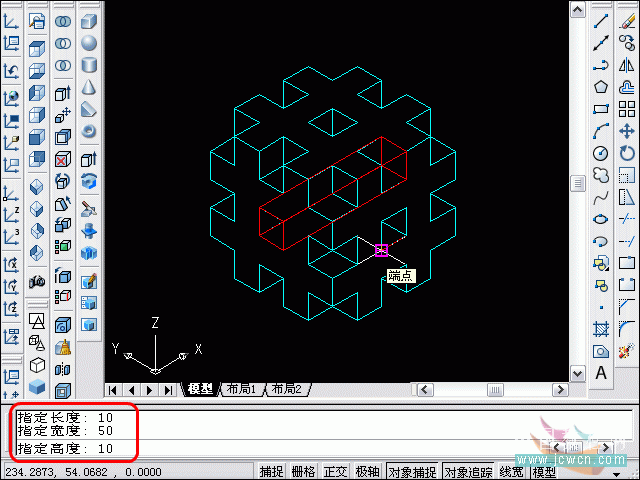This screenshot has width=640, height=480.
Task: Select the Array modify tool
Action: click(627, 109)
